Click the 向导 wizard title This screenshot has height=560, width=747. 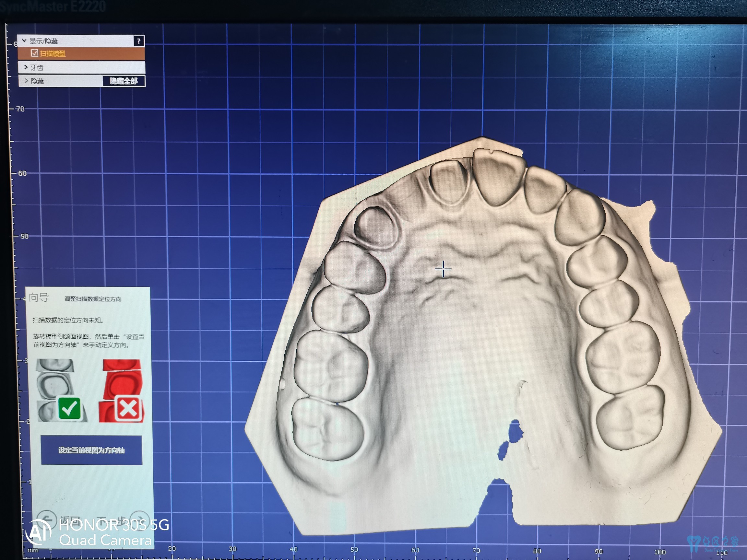click(x=39, y=297)
